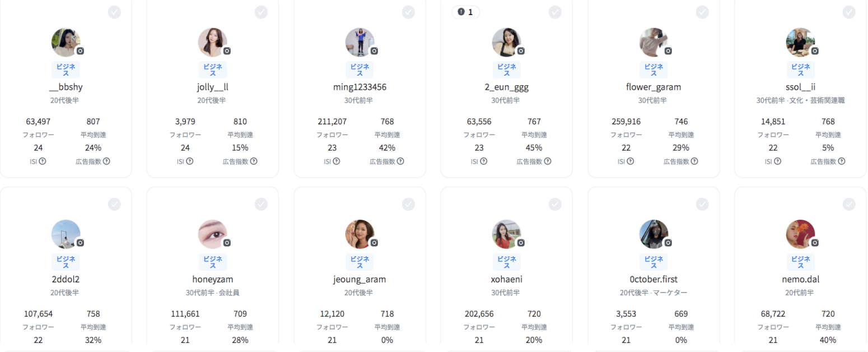Image resolution: width=868 pixels, height=352 pixels.
Task: Check the nemo.dal card selection circle
Action: click(x=849, y=204)
